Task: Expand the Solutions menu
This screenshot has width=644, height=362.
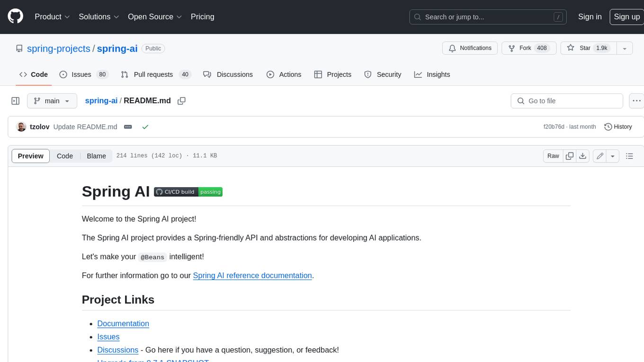Action: pos(98,17)
